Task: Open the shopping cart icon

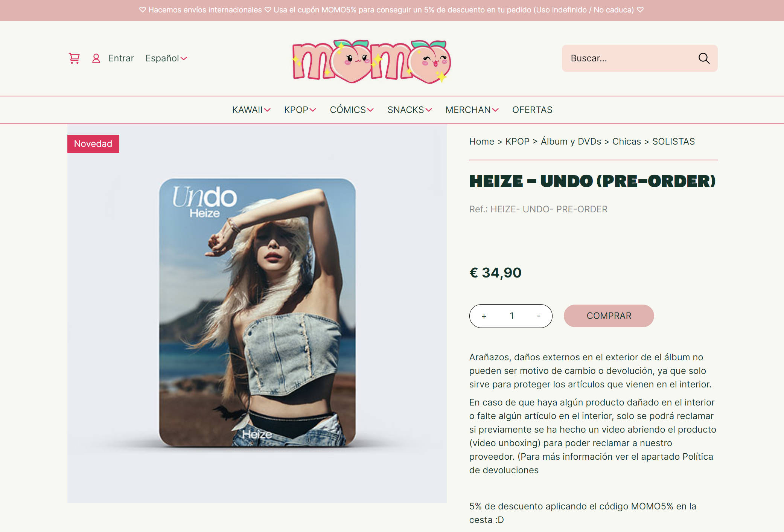Action: [x=74, y=58]
